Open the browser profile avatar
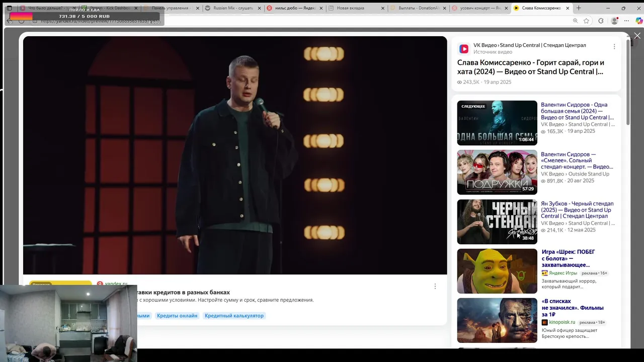644x362 pixels. (614, 21)
